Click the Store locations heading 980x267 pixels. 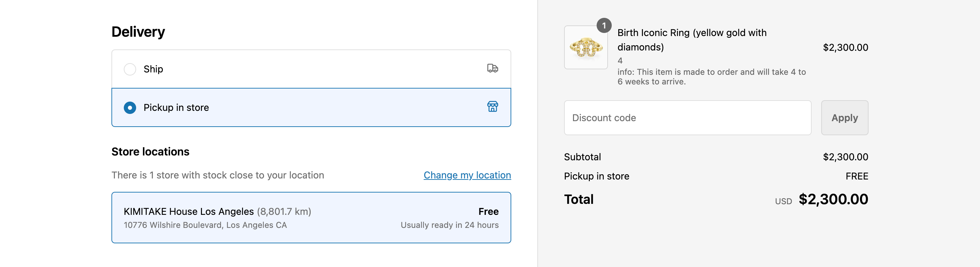(150, 152)
